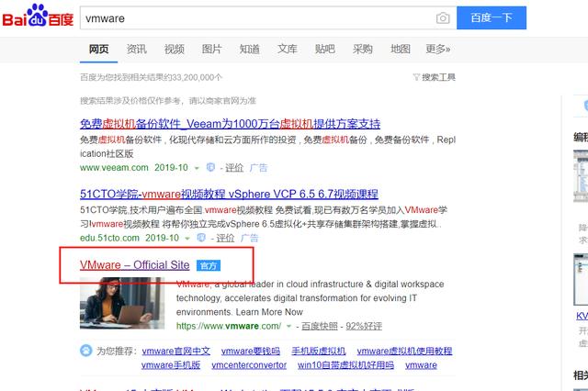Open the 51CTO学院 vmware视频教程 result title
This screenshot has height=391, width=588.
pos(229,194)
